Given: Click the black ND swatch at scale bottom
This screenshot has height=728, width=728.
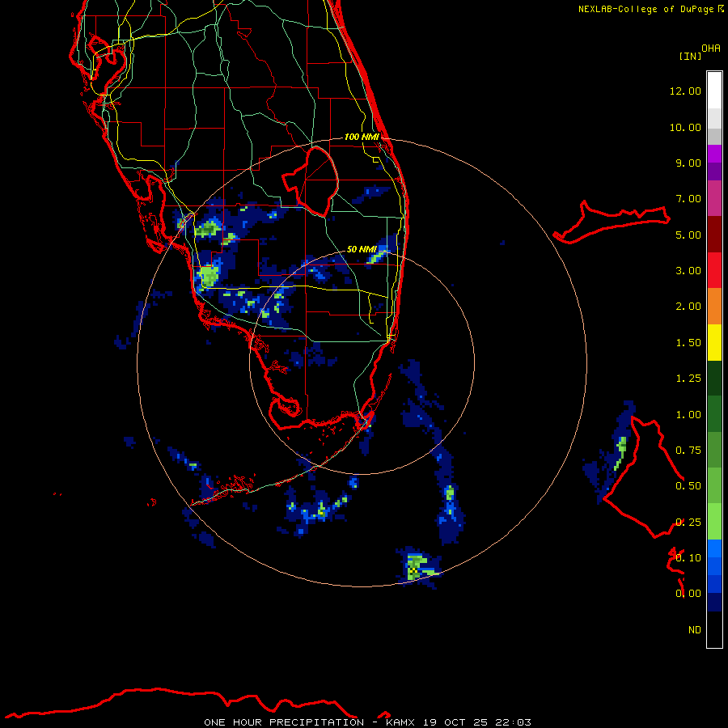Looking at the screenshot, I should pos(714,629).
